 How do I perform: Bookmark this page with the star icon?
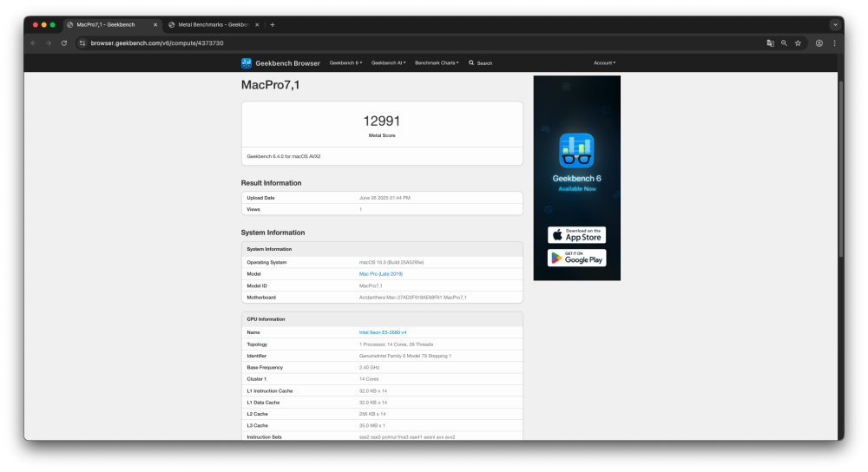tap(798, 43)
